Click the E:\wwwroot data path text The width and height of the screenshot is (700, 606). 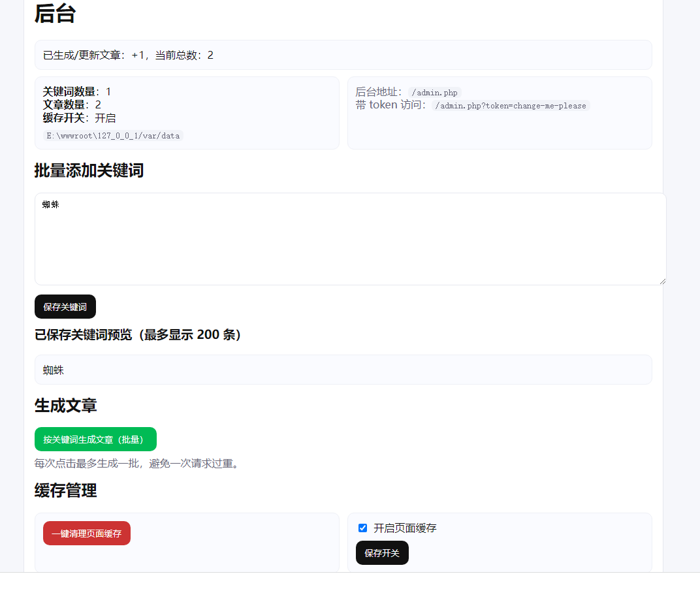tap(113, 136)
